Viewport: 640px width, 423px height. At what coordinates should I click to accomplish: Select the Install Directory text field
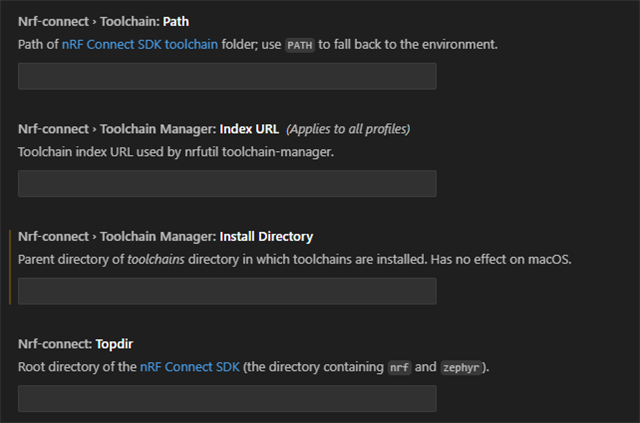227,291
